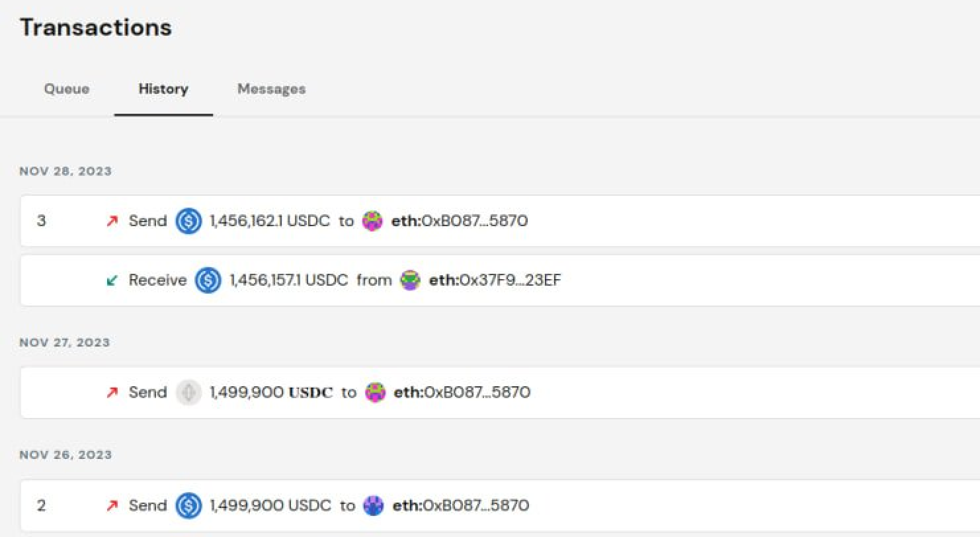Click the red arrow in Nov 27 row
Image resolution: width=980 pixels, height=537 pixels.
click(x=112, y=393)
